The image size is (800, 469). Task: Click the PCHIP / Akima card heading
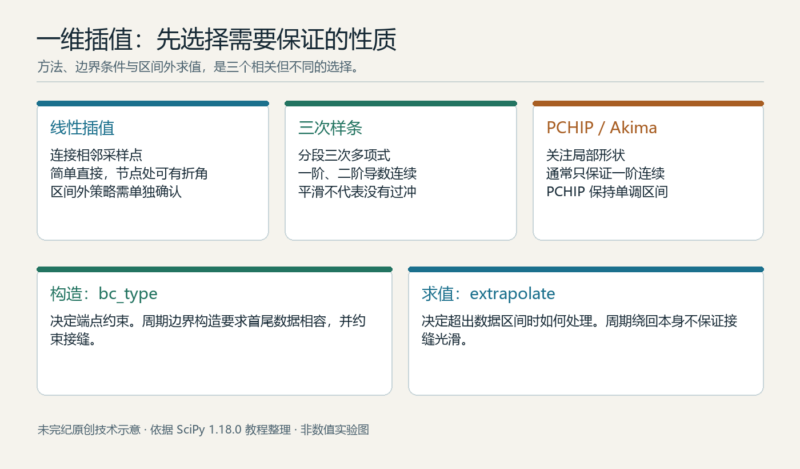click(602, 128)
